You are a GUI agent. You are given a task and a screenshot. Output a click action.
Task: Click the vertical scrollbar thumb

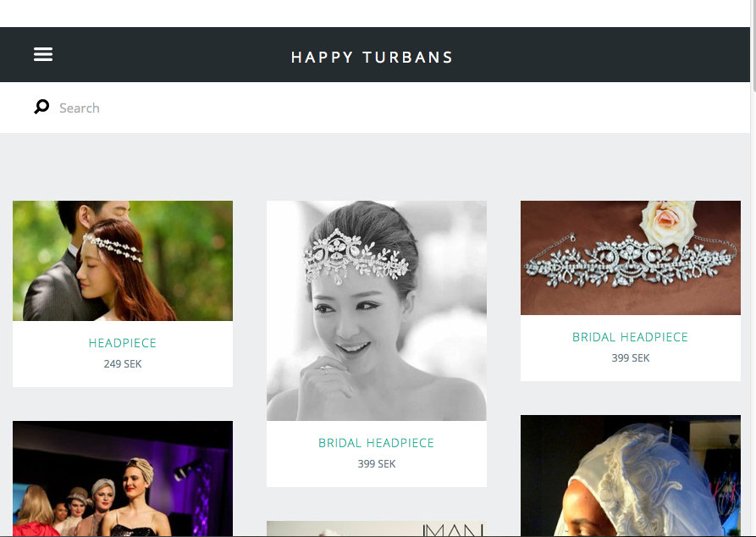tap(753, 47)
